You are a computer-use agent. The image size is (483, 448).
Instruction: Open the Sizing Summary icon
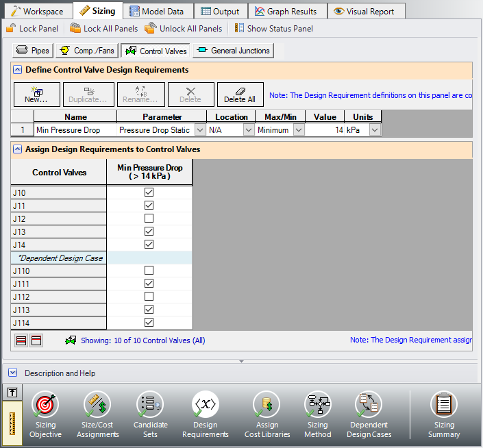pos(443,406)
